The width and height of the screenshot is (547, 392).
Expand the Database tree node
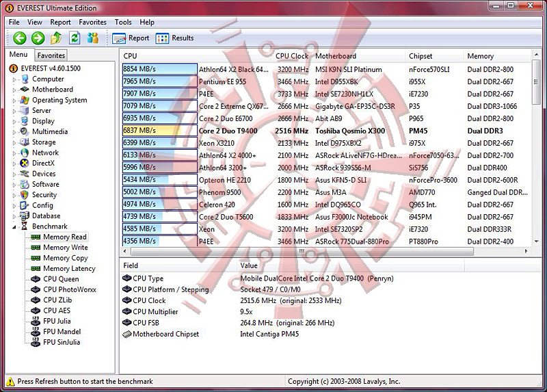[x=14, y=216]
